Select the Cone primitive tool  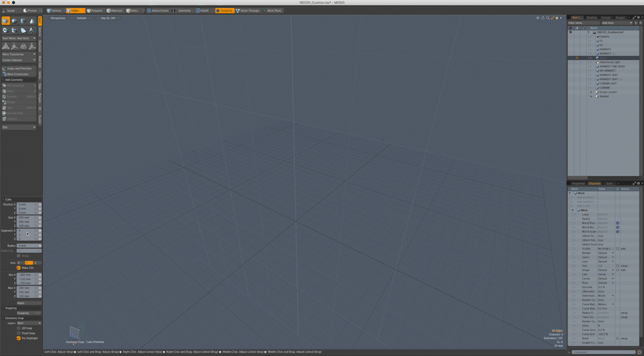[32, 21]
